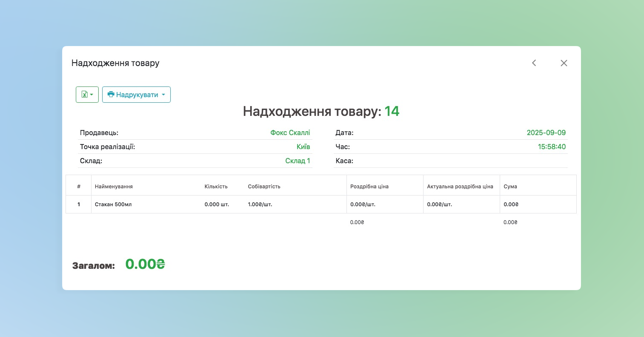Select the Стакан 500мл product row
This screenshot has width=644, height=337.
pyautogui.click(x=113, y=205)
